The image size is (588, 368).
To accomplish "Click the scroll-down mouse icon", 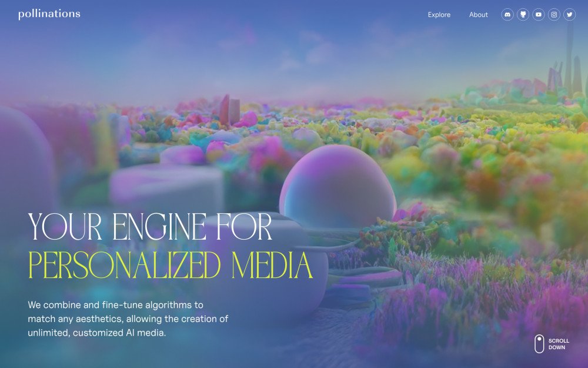I will pyautogui.click(x=539, y=344).
